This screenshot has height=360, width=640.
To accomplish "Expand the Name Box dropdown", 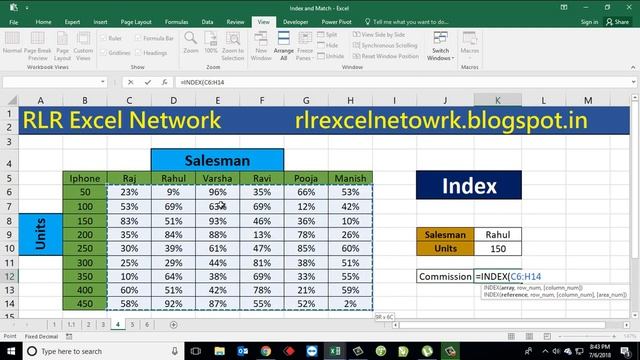I will (102, 82).
